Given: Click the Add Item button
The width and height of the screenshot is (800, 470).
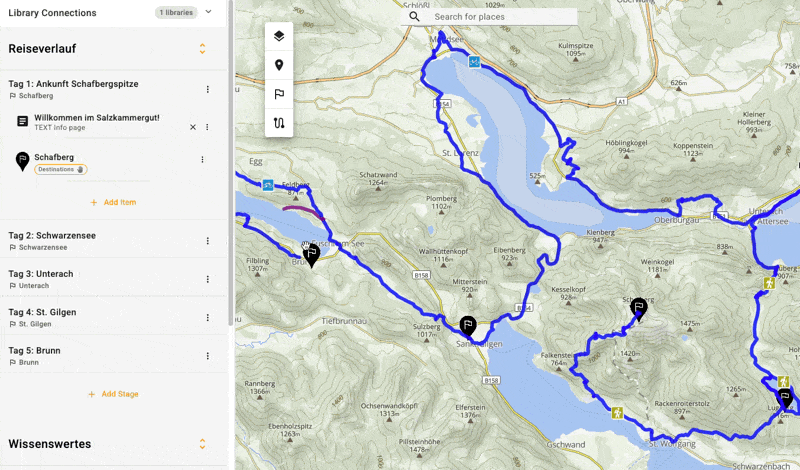Looking at the screenshot, I should 113,202.
